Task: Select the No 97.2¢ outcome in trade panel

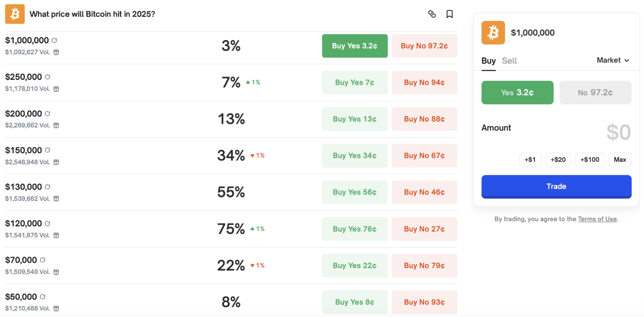Action: [595, 92]
